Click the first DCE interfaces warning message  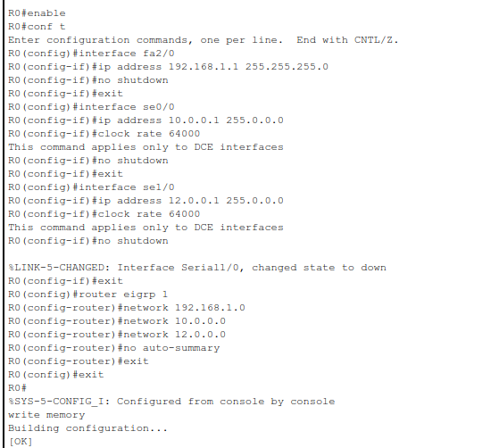point(146,147)
